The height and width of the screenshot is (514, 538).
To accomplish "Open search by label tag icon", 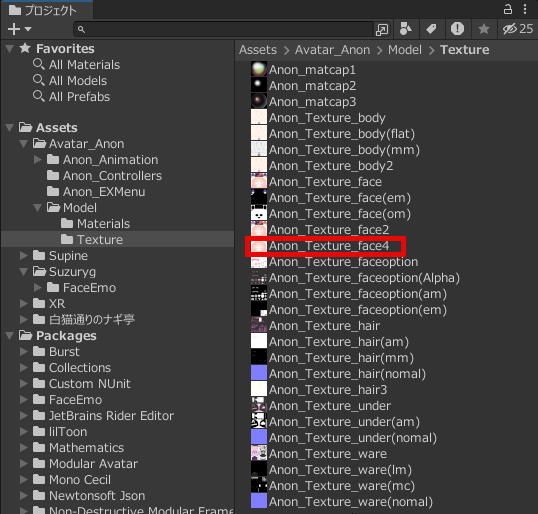I will [432, 29].
